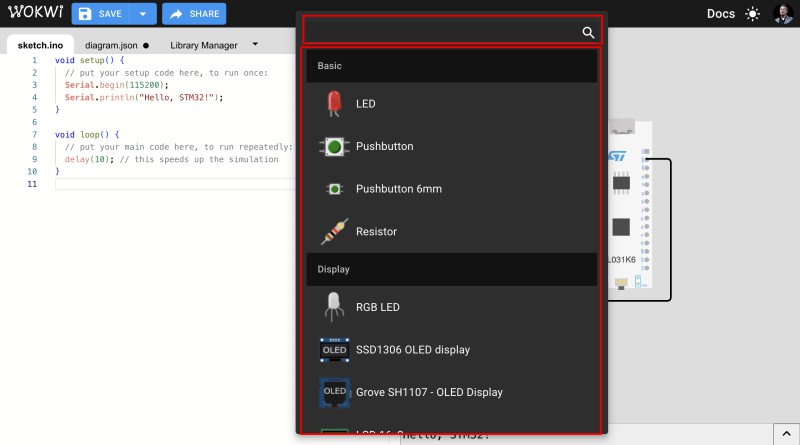Click the delay(10) code line
The width and height of the screenshot is (800, 445).
171,159
